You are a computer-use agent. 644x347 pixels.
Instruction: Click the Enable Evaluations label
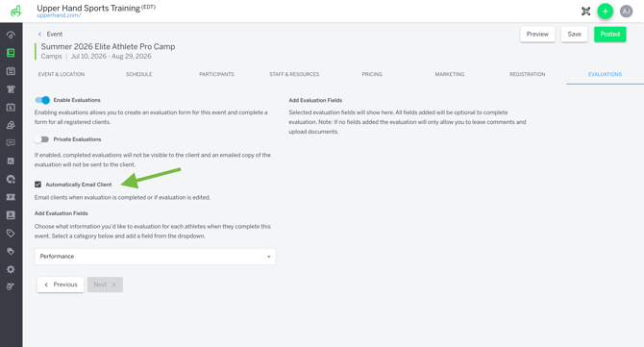coord(77,100)
